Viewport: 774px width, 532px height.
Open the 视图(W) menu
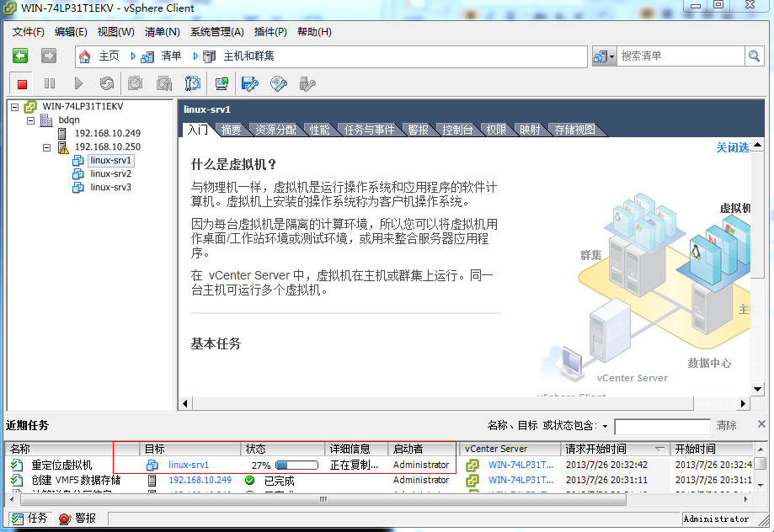click(x=116, y=32)
